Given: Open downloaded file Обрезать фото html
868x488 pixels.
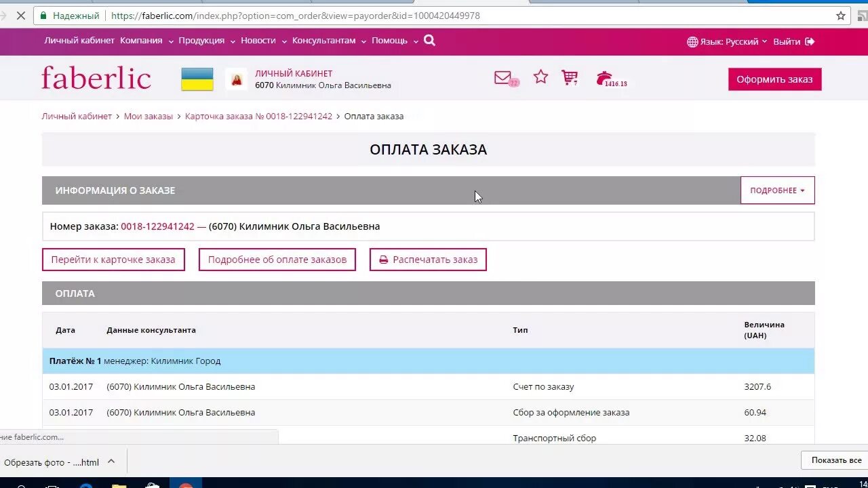Looking at the screenshot, I should [52, 462].
